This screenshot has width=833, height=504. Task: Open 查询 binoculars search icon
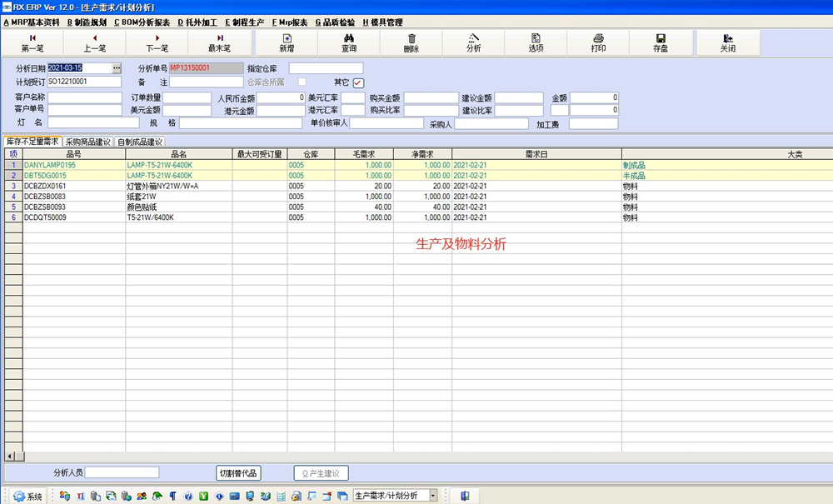coord(349,38)
